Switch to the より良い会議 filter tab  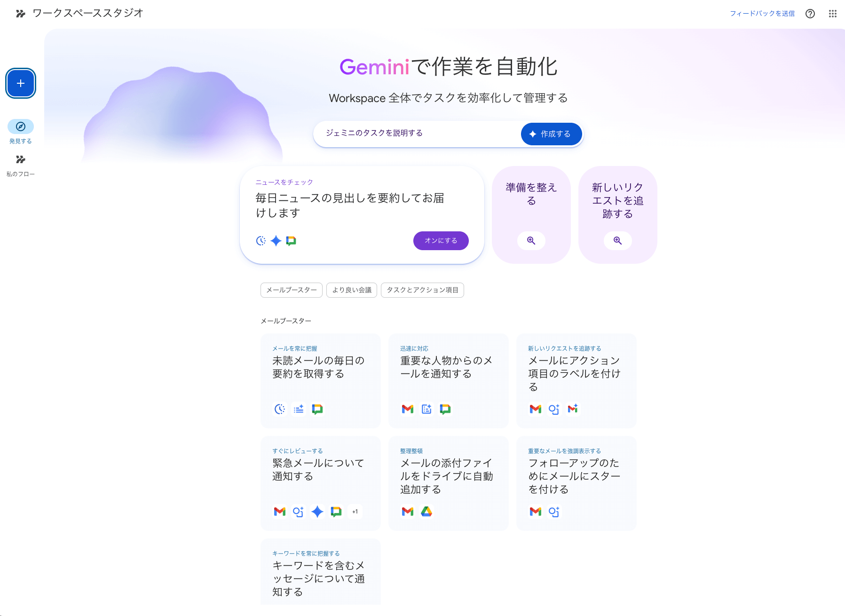coord(351,290)
